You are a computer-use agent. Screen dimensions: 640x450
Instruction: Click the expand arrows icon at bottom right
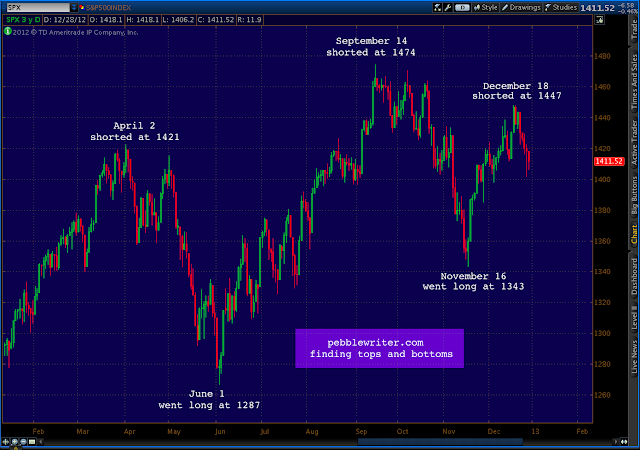[x=624, y=441]
